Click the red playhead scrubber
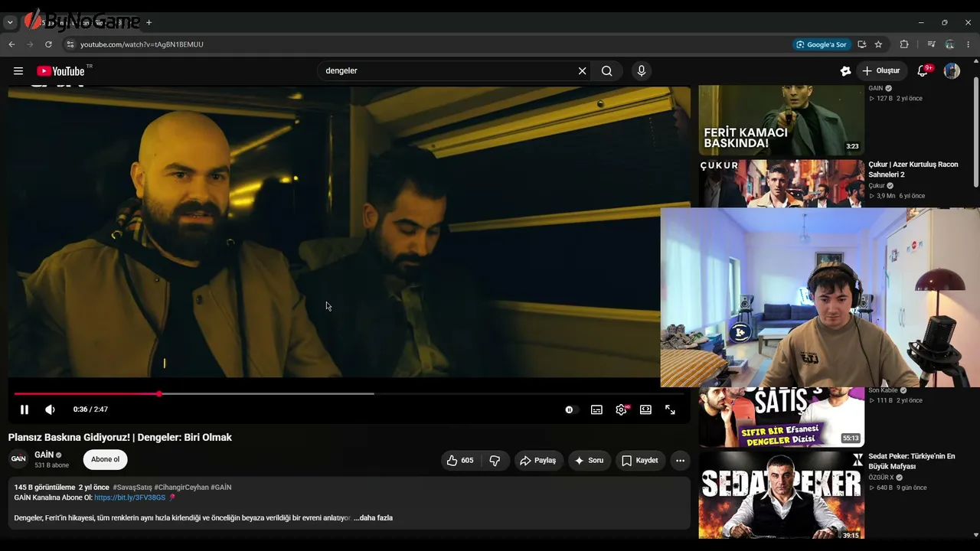The width and height of the screenshot is (980, 551). 159,394
